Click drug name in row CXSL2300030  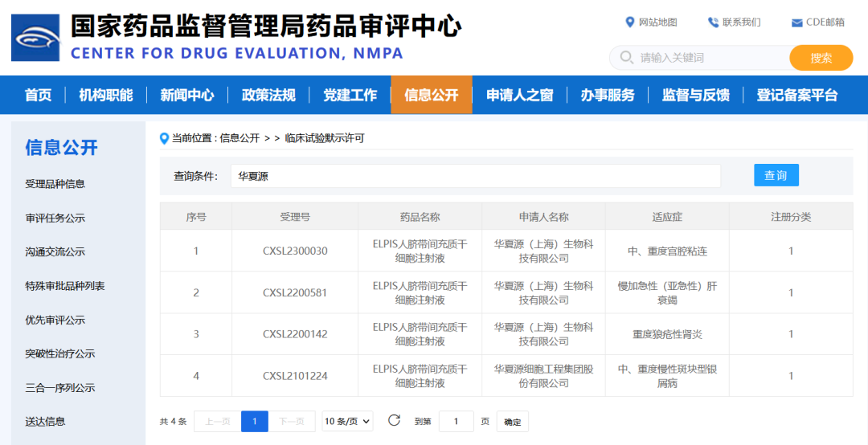pyautogui.click(x=420, y=251)
